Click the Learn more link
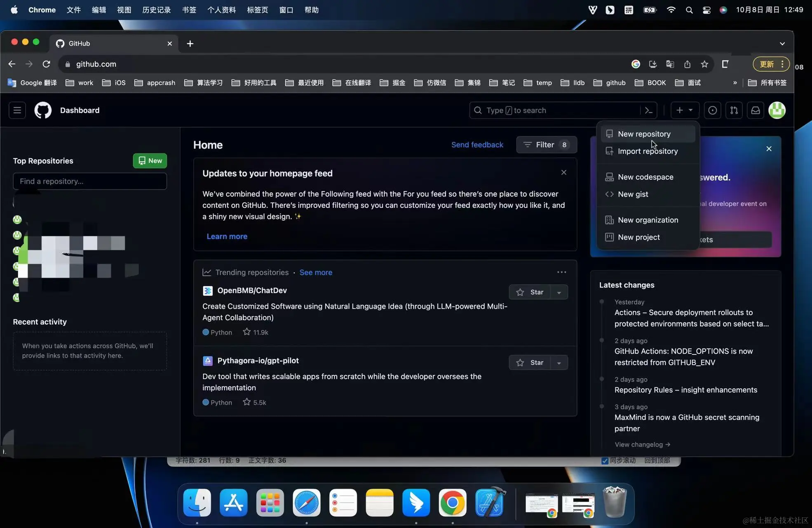The image size is (812, 528). [x=227, y=236]
